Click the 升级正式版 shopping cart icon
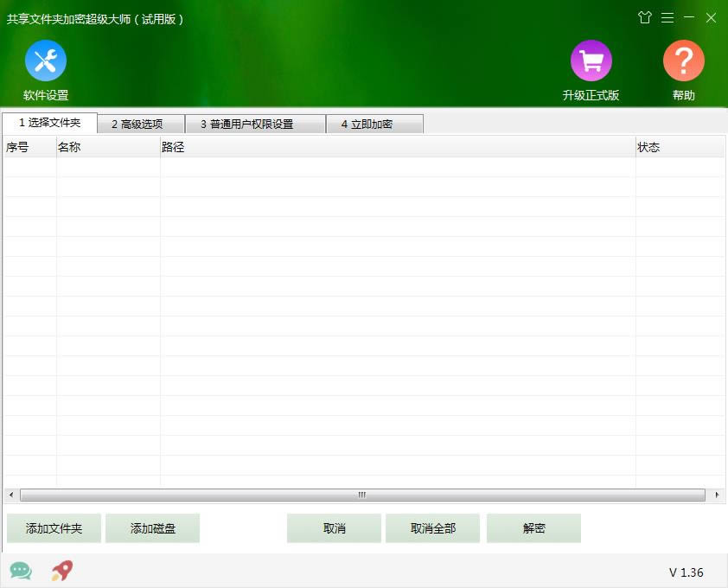Image resolution: width=728 pixels, height=588 pixels. pyautogui.click(x=591, y=61)
